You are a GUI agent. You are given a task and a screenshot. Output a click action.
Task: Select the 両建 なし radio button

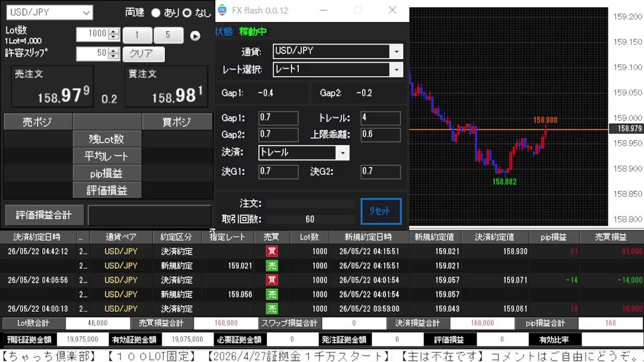coord(187,13)
